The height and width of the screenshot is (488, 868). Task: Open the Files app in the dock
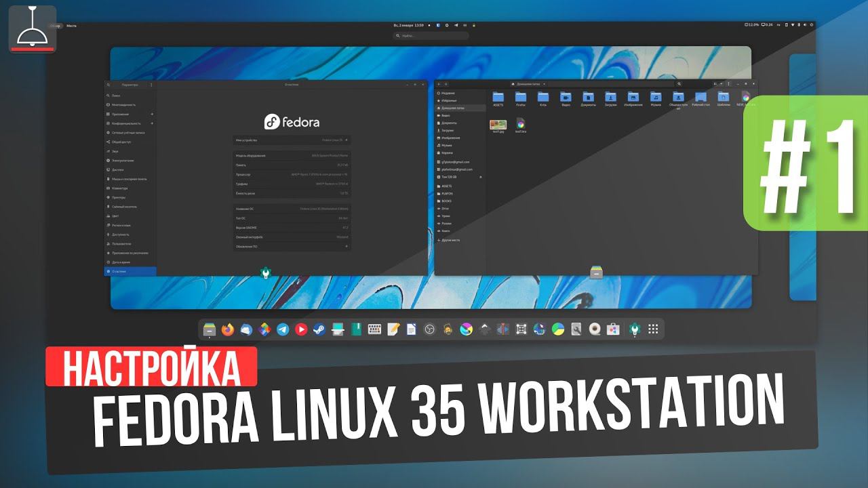210,329
